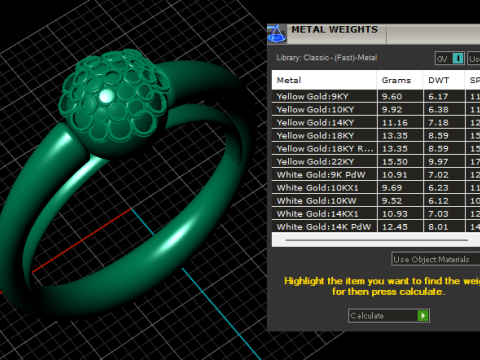The width and height of the screenshot is (480, 360).
Task: Click the Metal Weights scale icon
Action: click(x=277, y=33)
